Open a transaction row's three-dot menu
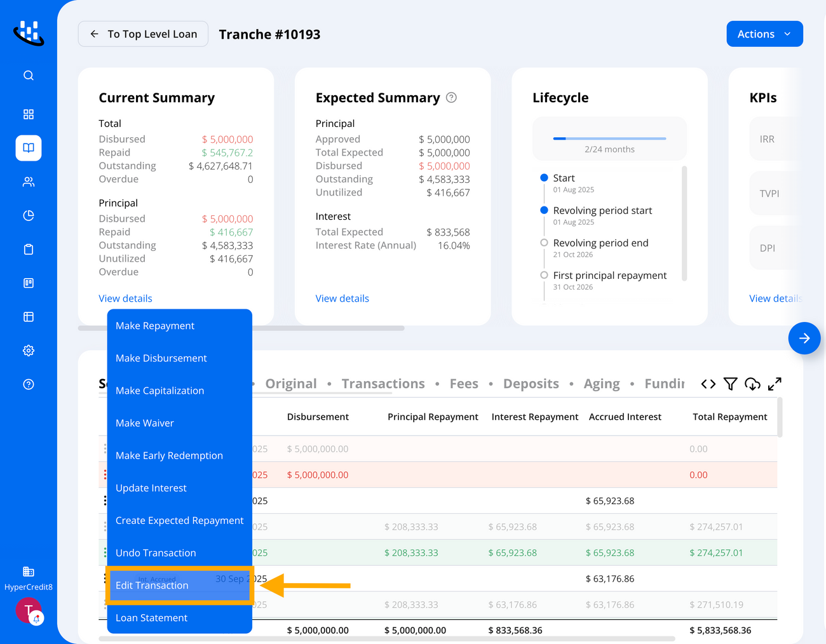This screenshot has width=826, height=644. point(105,500)
